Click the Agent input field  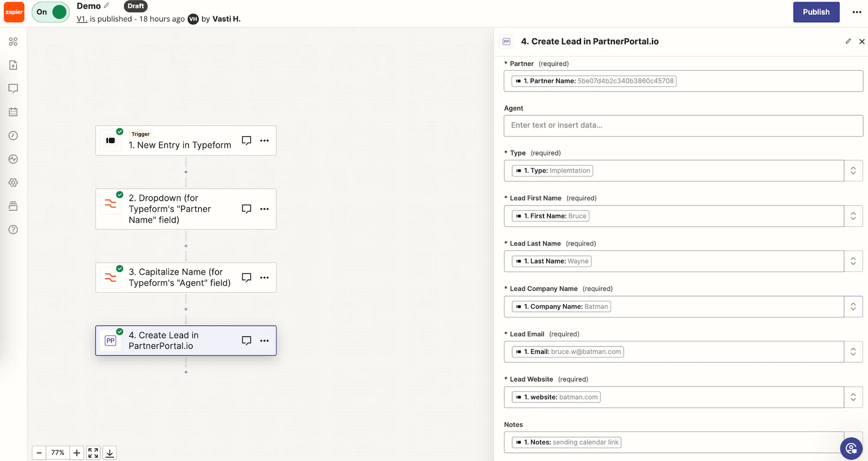(x=683, y=126)
